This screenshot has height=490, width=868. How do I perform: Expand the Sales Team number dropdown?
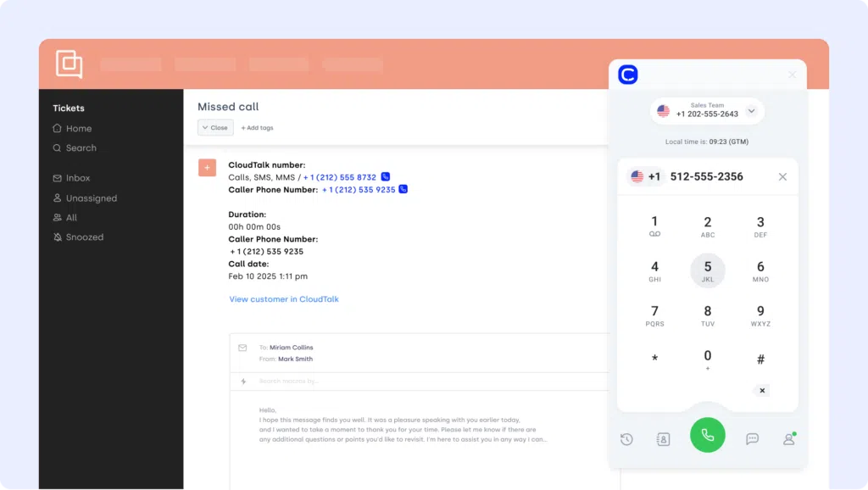(x=751, y=111)
